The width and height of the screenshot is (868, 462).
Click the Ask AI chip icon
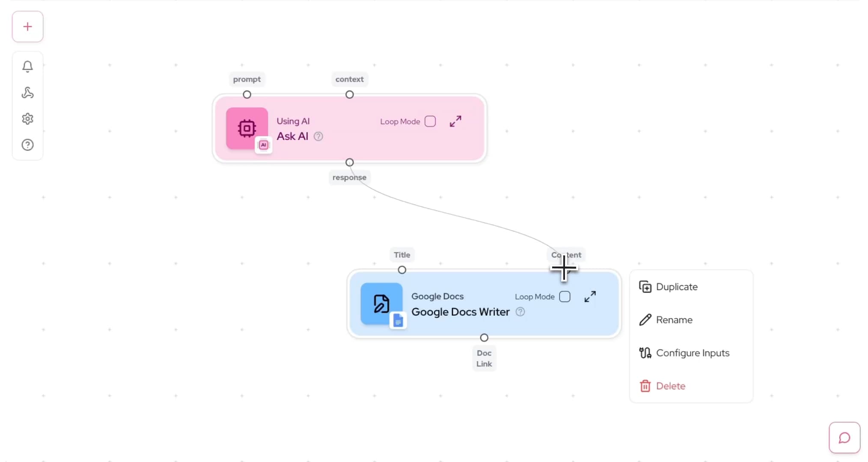(x=247, y=128)
